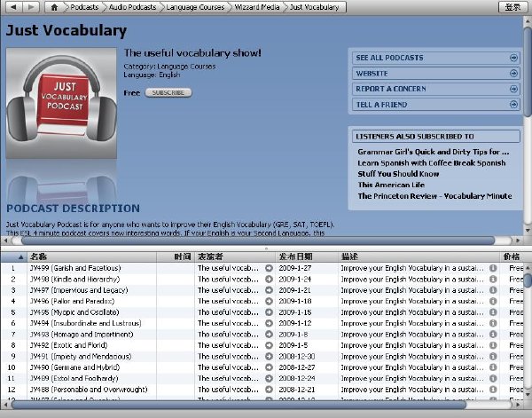Screen dimensions: 532x418
Task: Select episode JV499 (Garish and Facetious)
Action: point(75,268)
